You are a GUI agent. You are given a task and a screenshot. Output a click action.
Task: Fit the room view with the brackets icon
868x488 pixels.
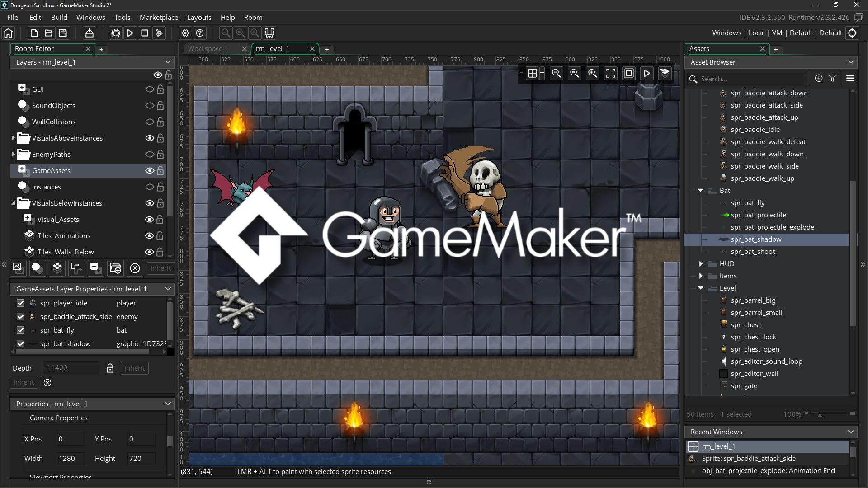pos(611,73)
